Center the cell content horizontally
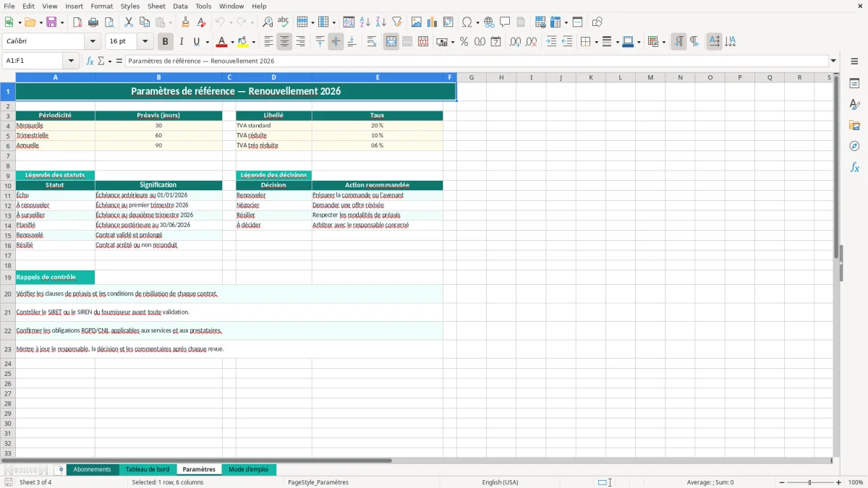The height and width of the screenshot is (488, 868). 284,42
